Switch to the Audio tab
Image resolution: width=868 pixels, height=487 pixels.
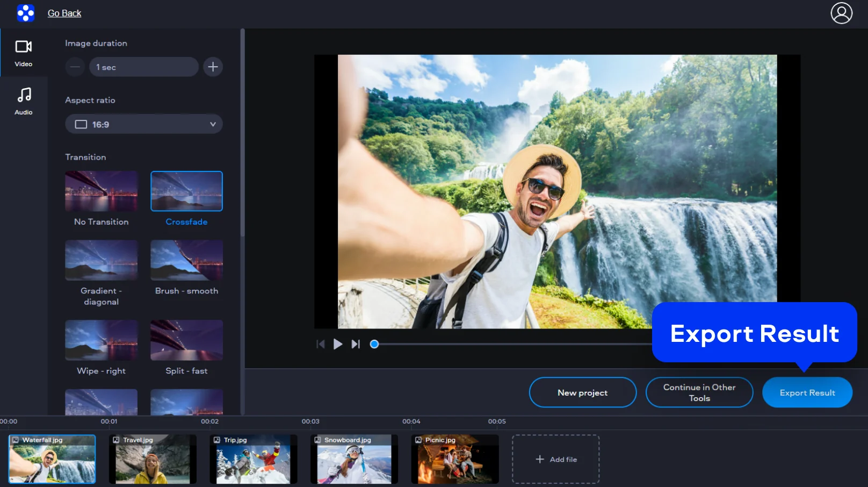[24, 101]
